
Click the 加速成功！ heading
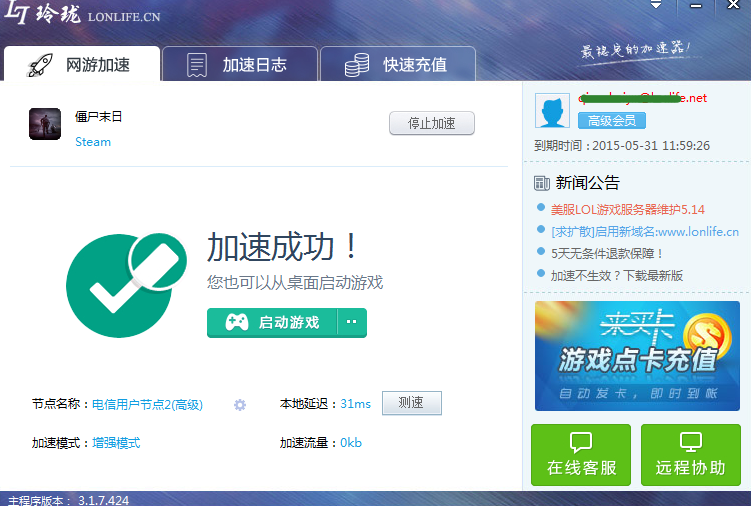(x=282, y=247)
